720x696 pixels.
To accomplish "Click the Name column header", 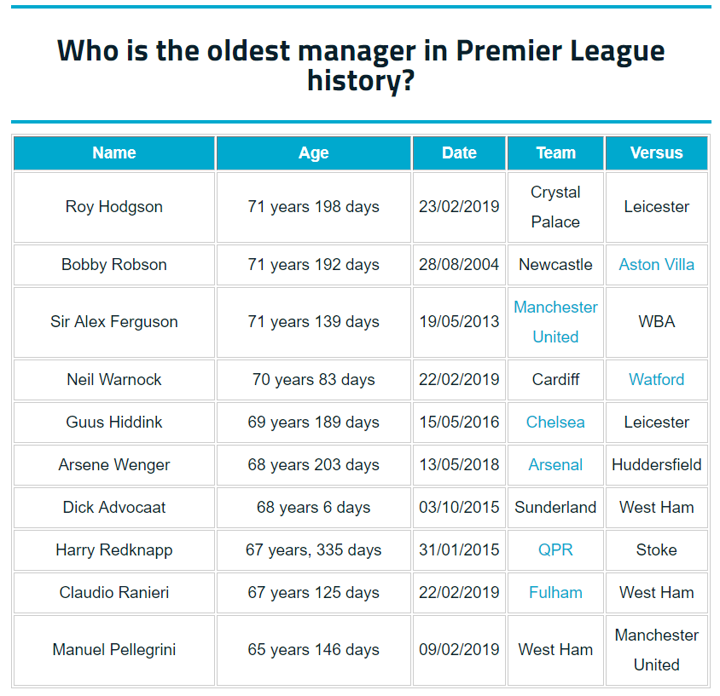I will (x=114, y=153).
